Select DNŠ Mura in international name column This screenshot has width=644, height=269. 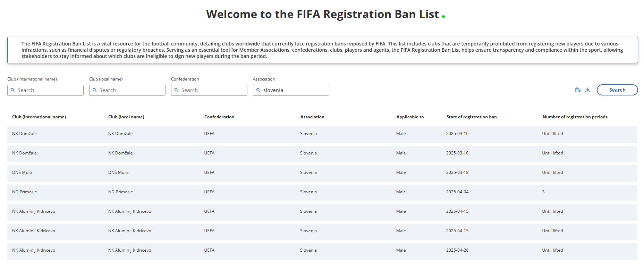(x=22, y=173)
